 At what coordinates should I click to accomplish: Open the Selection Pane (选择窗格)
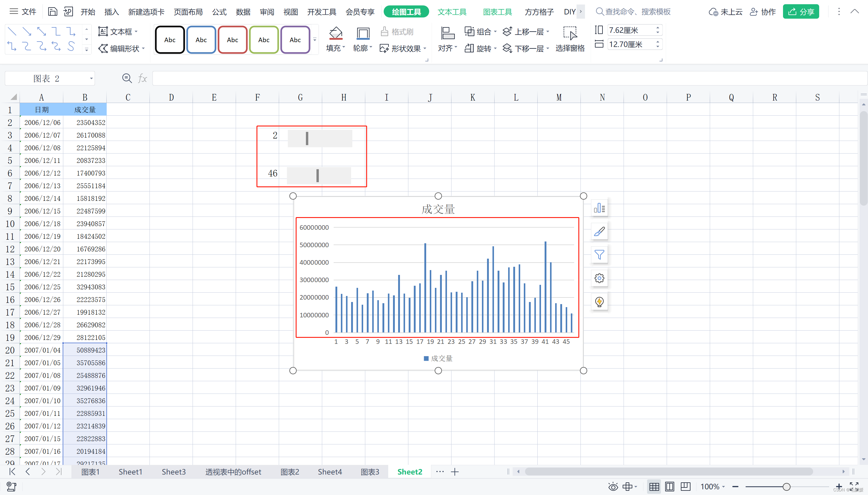click(570, 39)
